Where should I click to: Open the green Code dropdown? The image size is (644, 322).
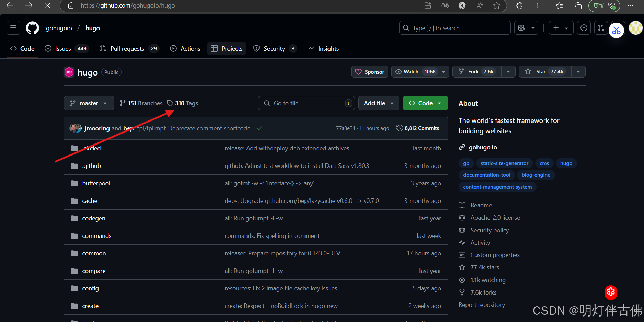pyautogui.click(x=425, y=103)
